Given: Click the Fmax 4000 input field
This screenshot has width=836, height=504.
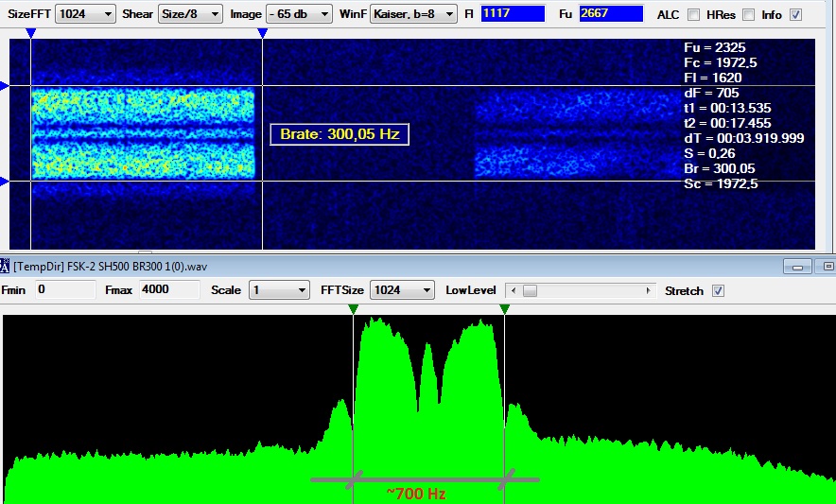Looking at the screenshot, I should (169, 289).
